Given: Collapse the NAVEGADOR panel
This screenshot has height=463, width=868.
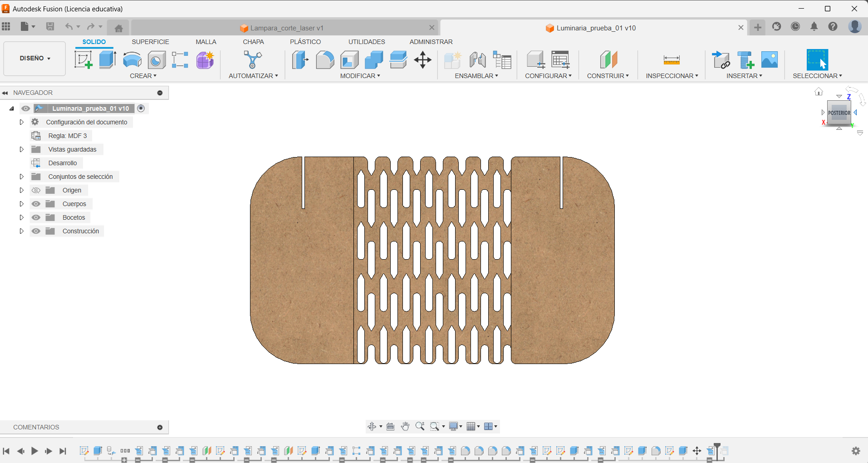Looking at the screenshot, I should (5, 93).
